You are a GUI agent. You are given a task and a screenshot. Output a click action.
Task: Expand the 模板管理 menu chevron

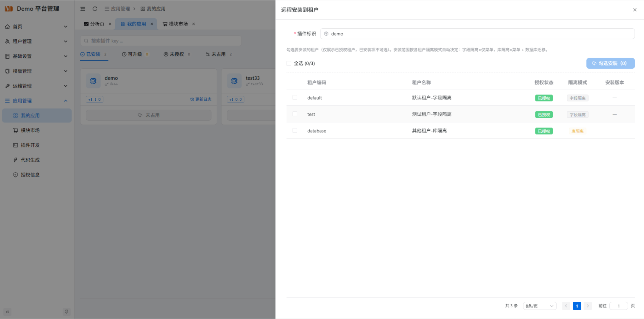(65, 71)
